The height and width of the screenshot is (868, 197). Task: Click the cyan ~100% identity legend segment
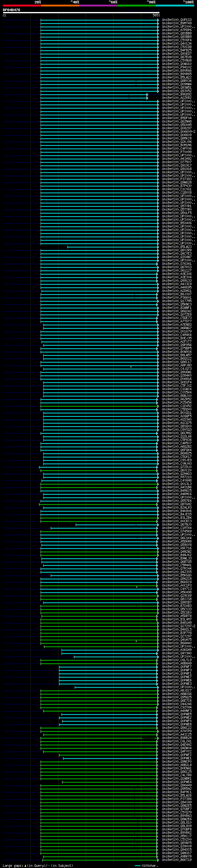[175, 6]
